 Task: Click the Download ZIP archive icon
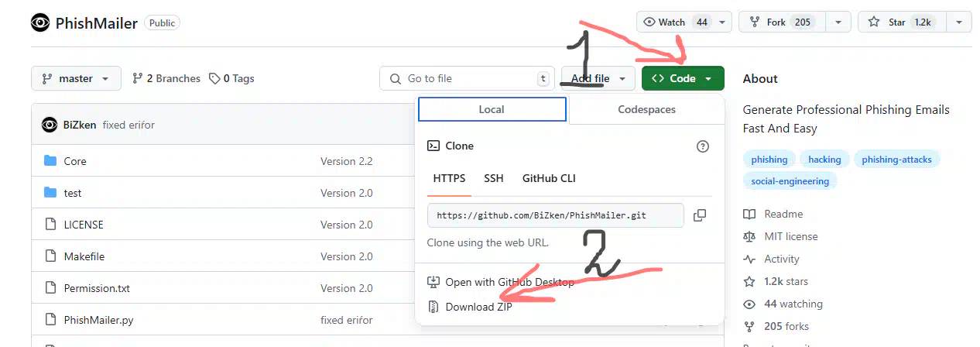[433, 307]
